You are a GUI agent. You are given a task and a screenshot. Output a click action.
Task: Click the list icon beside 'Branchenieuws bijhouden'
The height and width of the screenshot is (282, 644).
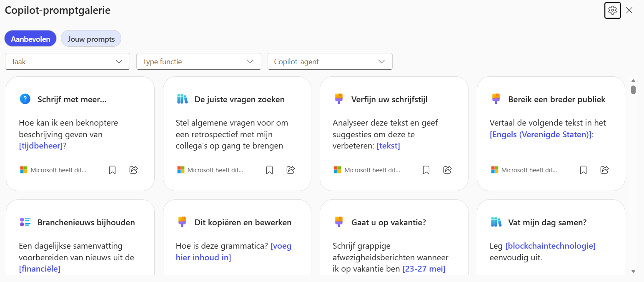pos(25,222)
